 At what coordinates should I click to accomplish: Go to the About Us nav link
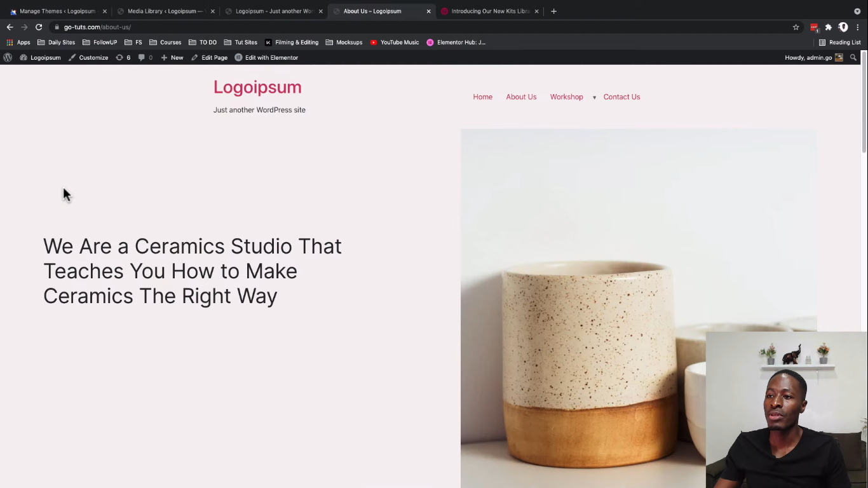click(x=521, y=97)
